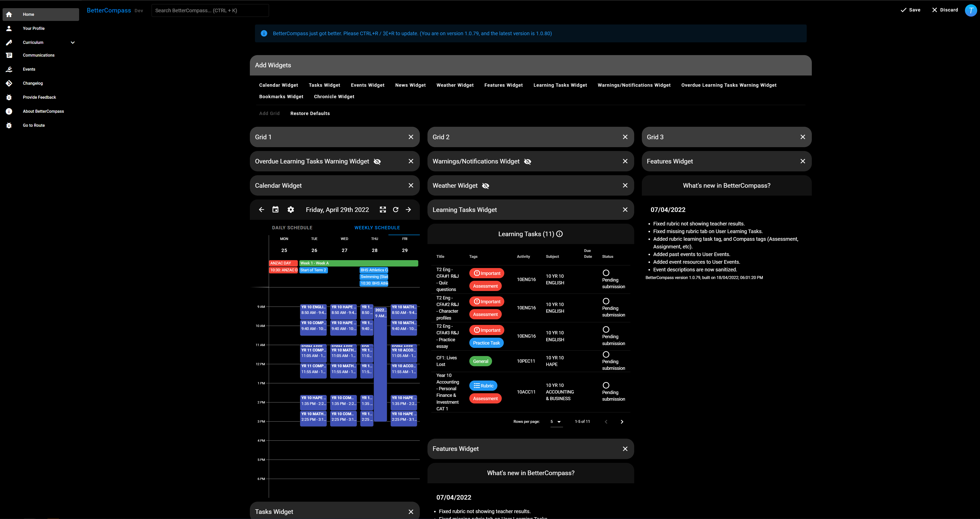Click the navigate back arrow on calendar
This screenshot has height=519, width=980.
(262, 209)
